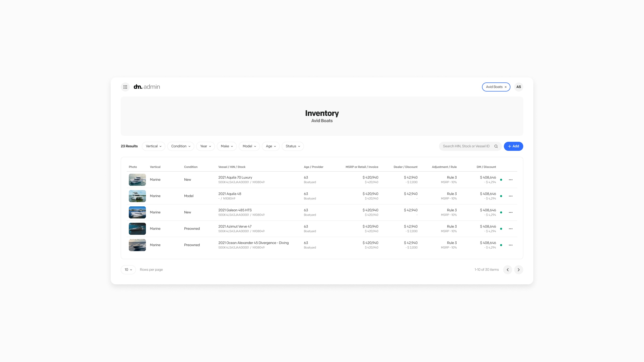Change rows per page dropdown
Screen dimensions: 644x362
pos(128,270)
